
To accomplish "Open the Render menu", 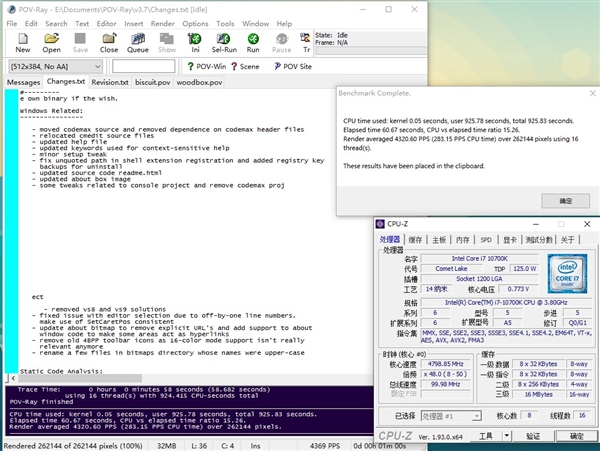I will pos(163,24).
